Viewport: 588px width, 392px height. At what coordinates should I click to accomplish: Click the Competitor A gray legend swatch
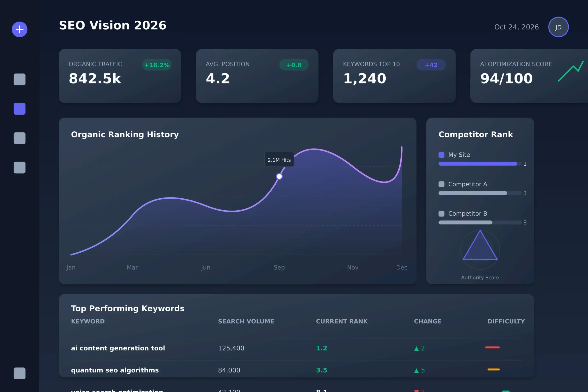pyautogui.click(x=441, y=184)
